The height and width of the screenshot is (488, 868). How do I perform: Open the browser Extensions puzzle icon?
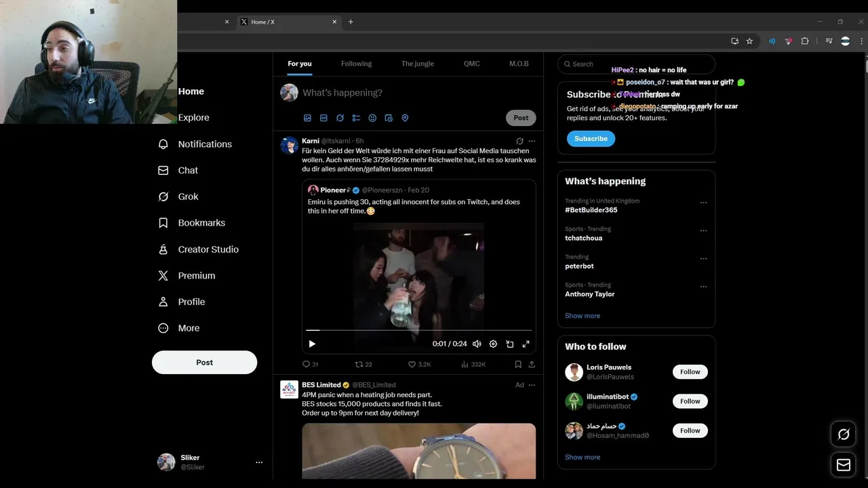805,41
